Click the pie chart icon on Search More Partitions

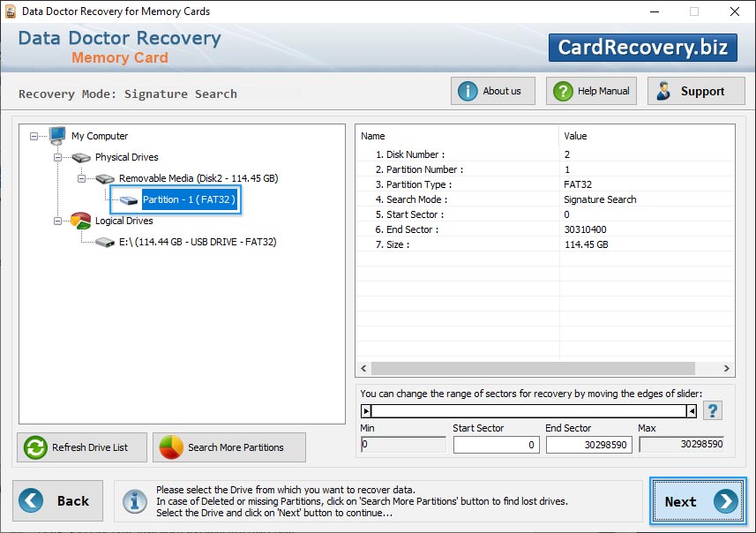pos(171,447)
